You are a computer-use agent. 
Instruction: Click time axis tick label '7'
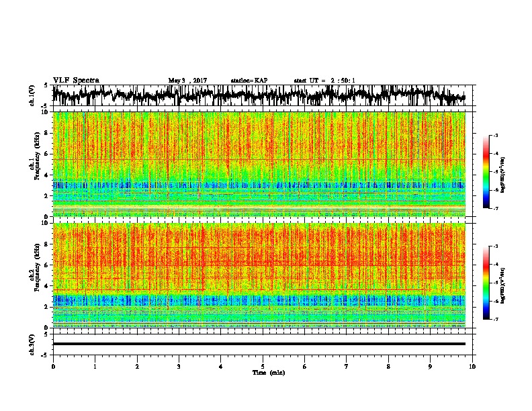click(x=347, y=367)
